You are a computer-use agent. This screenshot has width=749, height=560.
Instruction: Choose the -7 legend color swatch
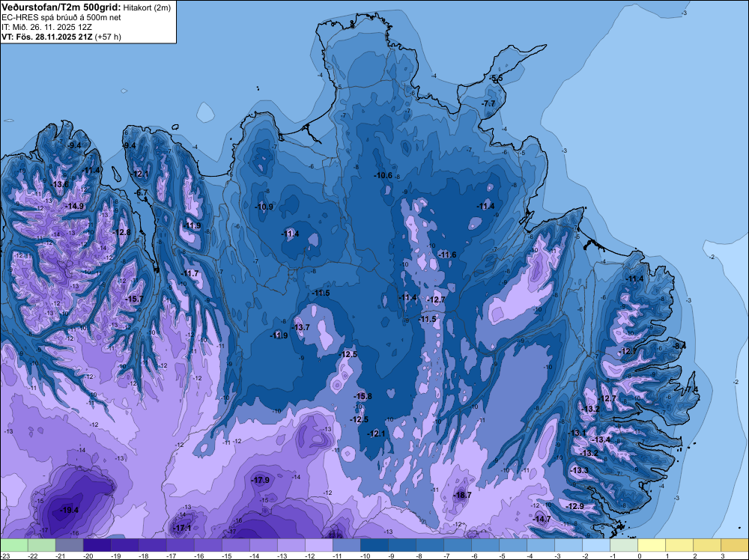click(x=457, y=545)
